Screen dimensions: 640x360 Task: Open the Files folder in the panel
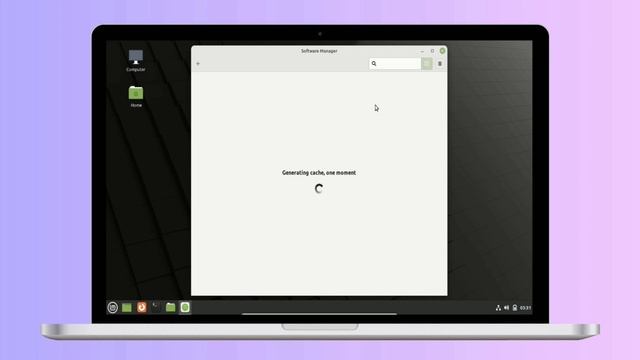[x=171, y=307]
